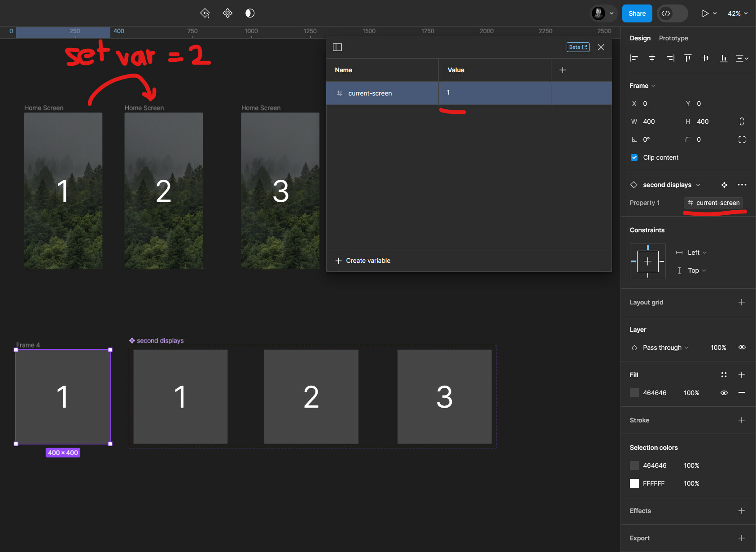
Task: Click the Y position field
Action: pyautogui.click(x=707, y=104)
